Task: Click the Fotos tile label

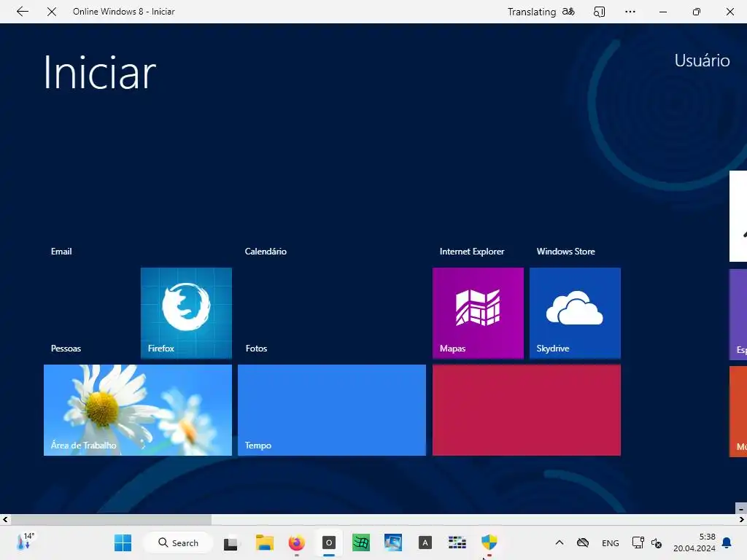Action: [256, 349]
